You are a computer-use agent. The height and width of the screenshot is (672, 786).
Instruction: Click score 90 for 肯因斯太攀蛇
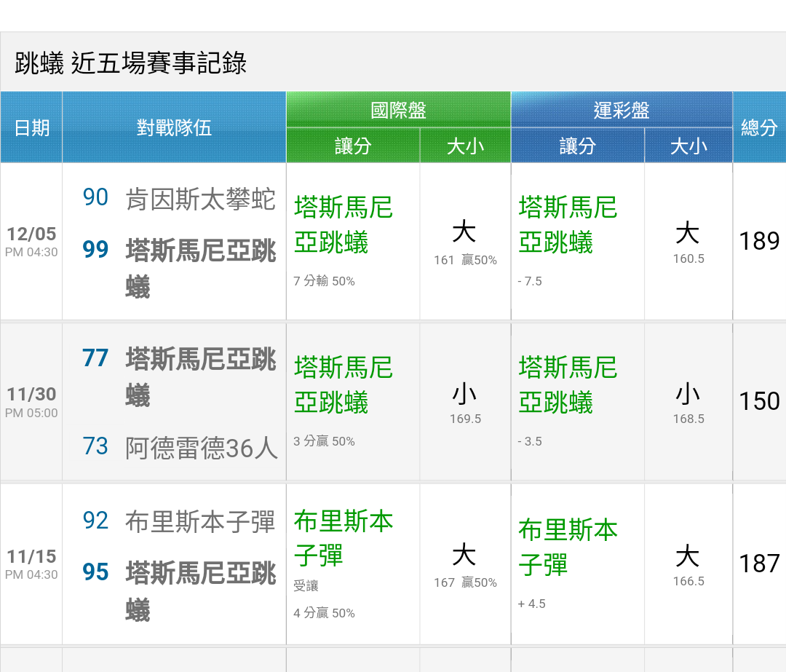[95, 197]
